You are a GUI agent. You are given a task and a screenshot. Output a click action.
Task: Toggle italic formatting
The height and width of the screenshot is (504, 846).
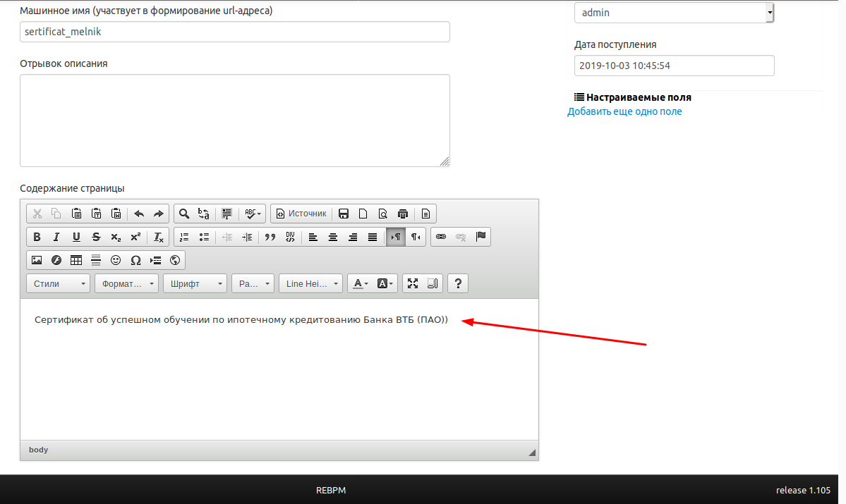pyautogui.click(x=56, y=237)
